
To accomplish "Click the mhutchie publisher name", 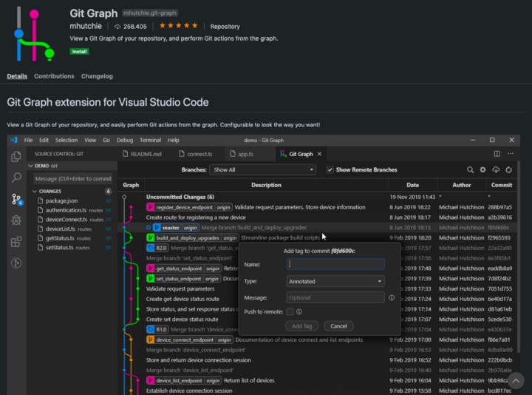I will coord(86,26).
